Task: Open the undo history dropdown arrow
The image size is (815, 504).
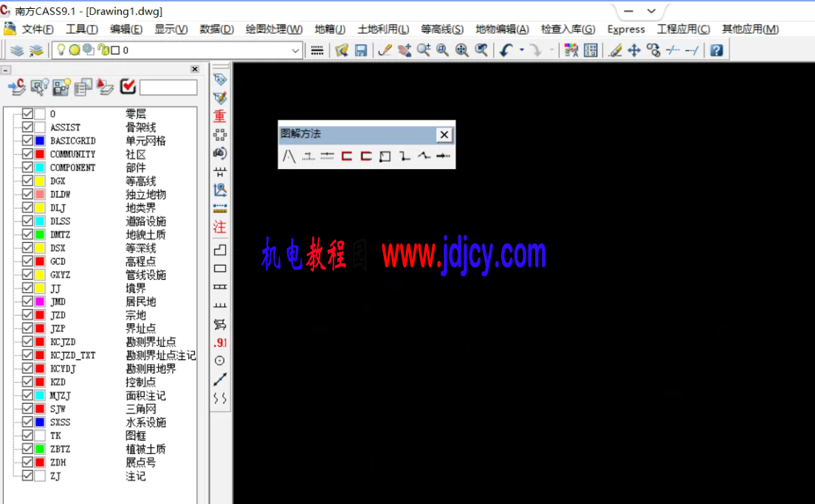Action: coord(521,50)
